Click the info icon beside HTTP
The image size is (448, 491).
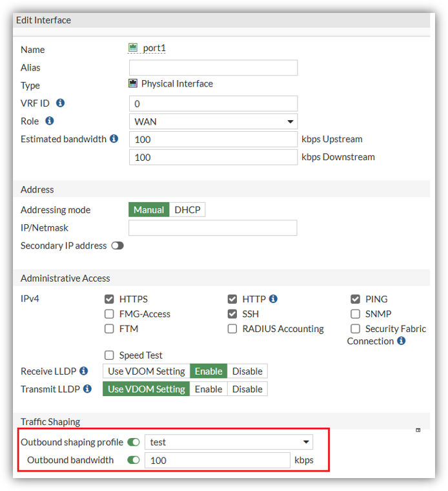(x=273, y=299)
